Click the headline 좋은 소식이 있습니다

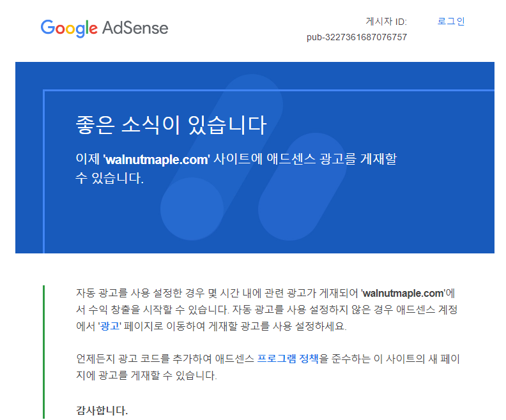171,125
